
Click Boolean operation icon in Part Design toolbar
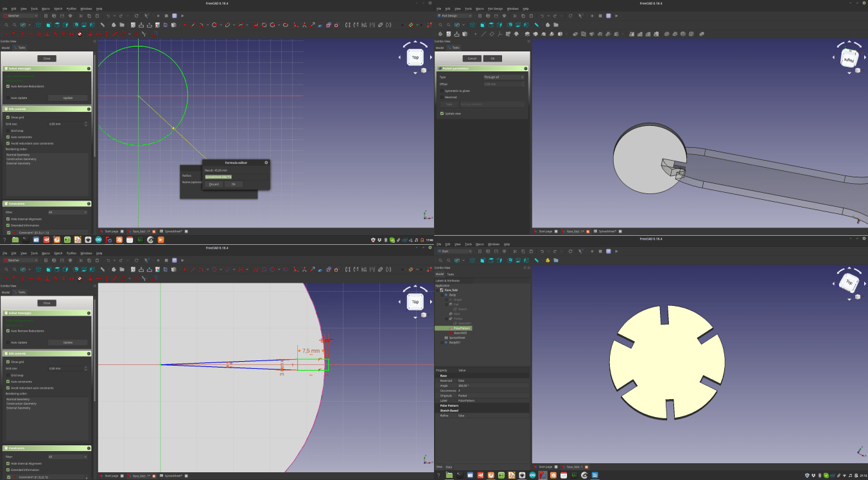pos(701,34)
